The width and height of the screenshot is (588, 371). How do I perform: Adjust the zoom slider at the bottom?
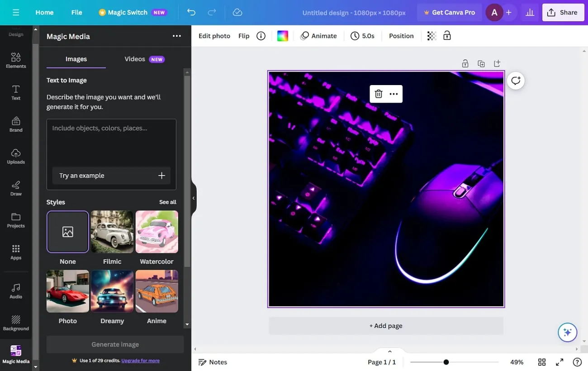click(x=446, y=362)
